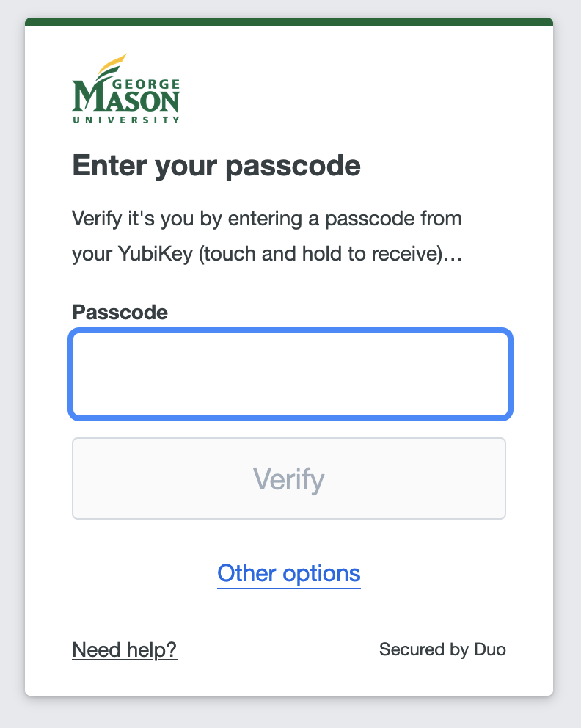Click the Secured by Duo text
Image resolution: width=581 pixels, height=728 pixels.
pos(442,649)
